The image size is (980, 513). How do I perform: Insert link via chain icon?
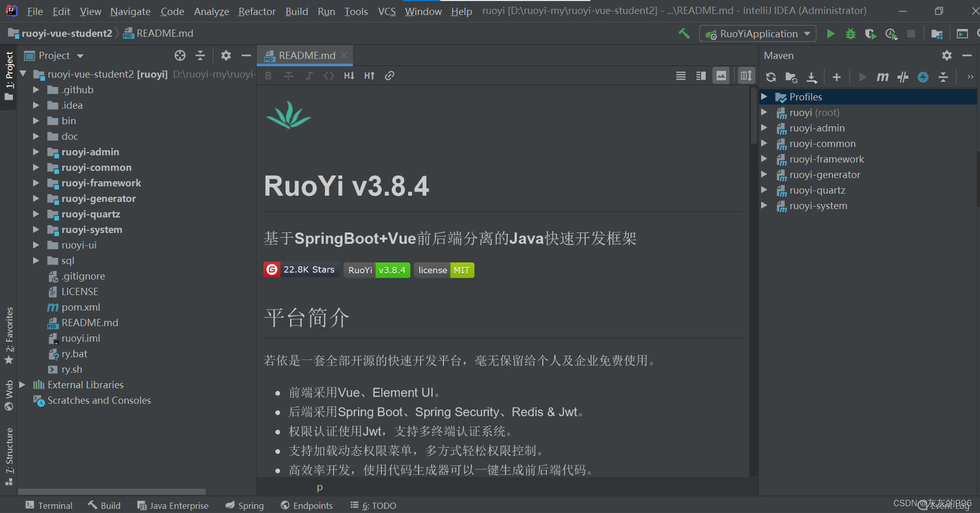[x=390, y=76]
